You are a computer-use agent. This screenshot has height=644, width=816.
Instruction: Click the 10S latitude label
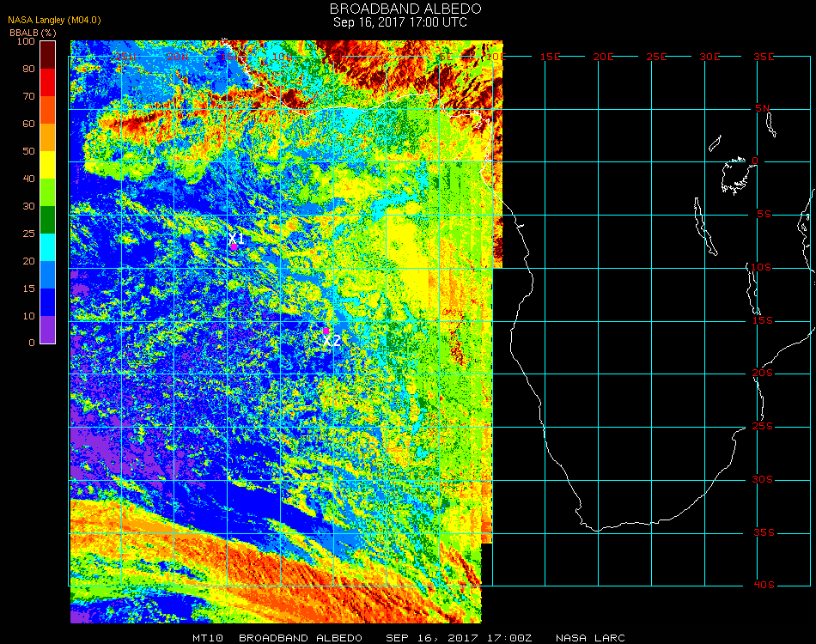click(761, 267)
